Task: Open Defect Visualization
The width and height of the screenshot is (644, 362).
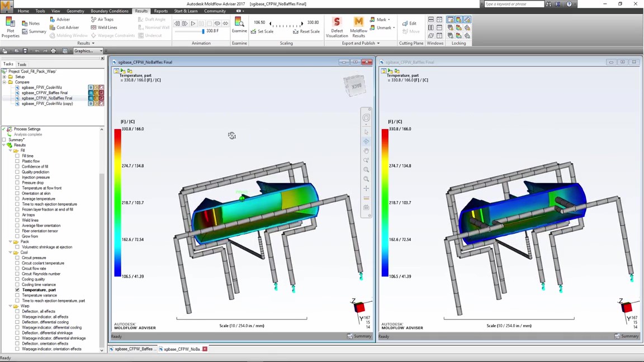Action: (x=337, y=27)
